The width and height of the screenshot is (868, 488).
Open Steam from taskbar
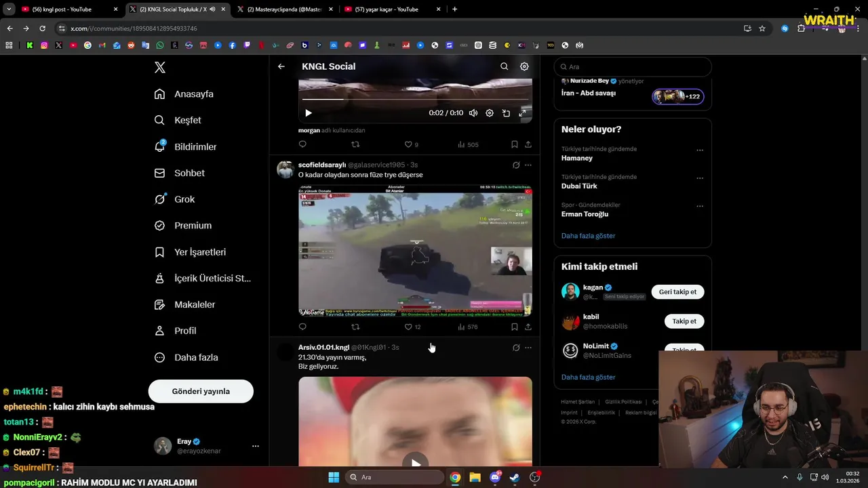coord(515,477)
